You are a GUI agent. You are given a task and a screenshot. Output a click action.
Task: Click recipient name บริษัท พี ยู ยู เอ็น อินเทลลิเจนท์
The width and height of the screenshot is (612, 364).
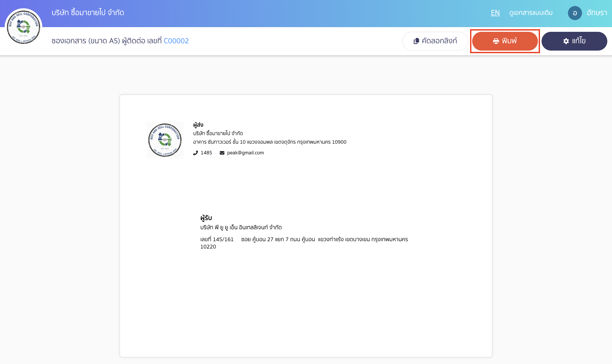coord(241,227)
